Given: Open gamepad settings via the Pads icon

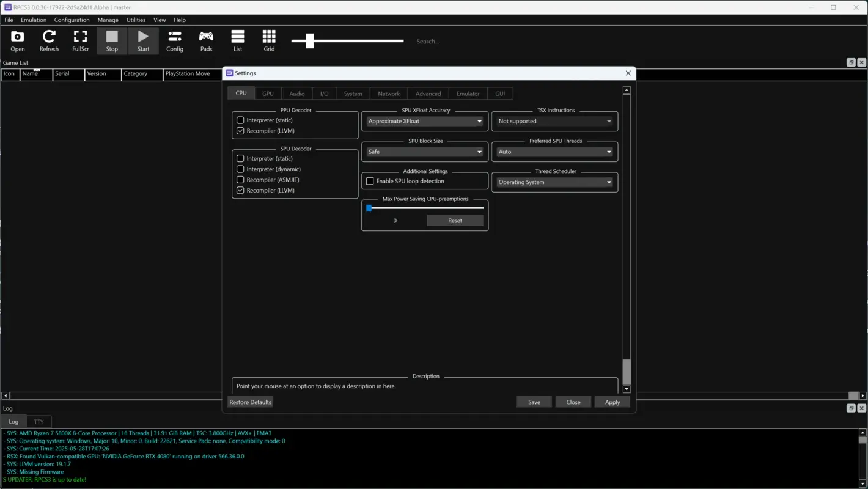Looking at the screenshot, I should coord(206,40).
